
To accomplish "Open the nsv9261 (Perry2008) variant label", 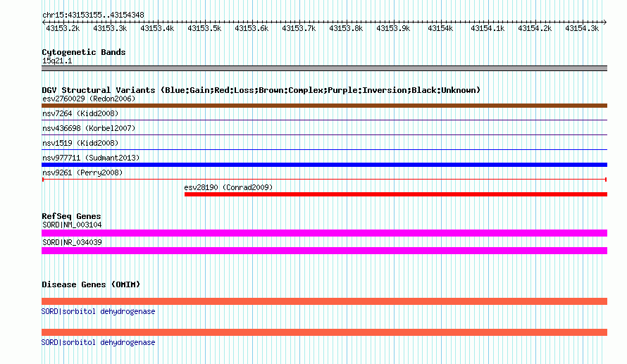I will (x=82, y=172).
